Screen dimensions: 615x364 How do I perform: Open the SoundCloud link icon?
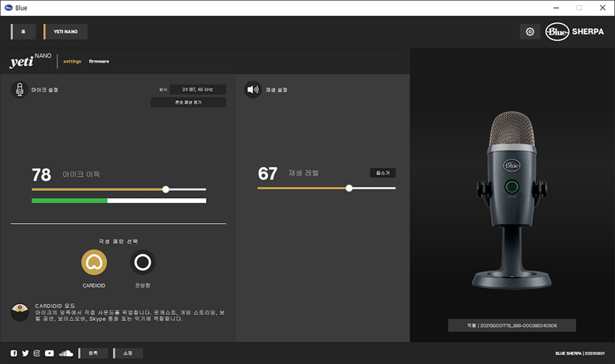point(66,353)
